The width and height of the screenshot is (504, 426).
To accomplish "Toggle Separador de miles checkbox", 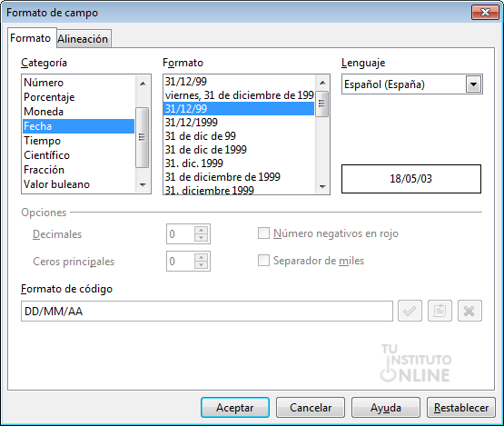I will (x=263, y=261).
